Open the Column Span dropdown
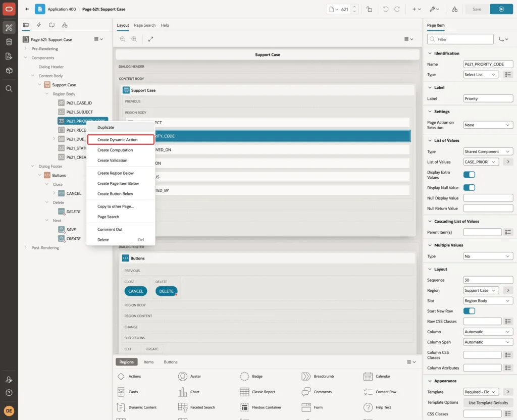The width and height of the screenshot is (517, 420). click(488, 342)
